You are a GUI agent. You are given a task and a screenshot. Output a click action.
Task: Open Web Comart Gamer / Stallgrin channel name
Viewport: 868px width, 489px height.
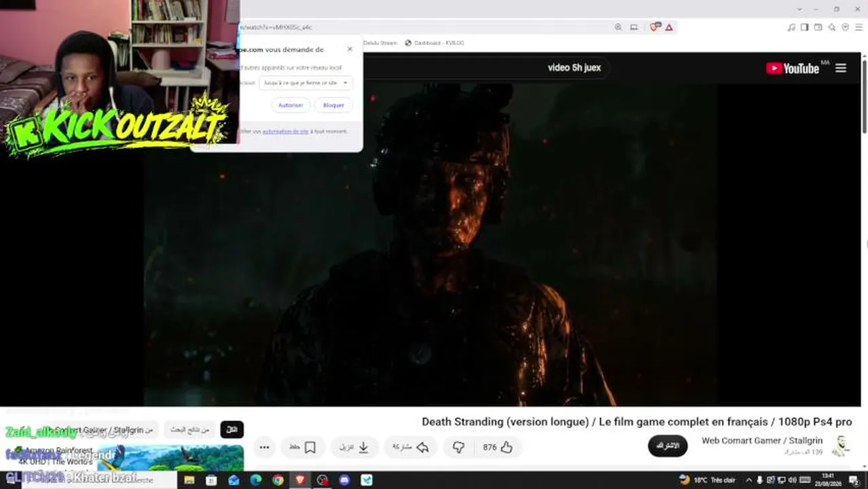(x=761, y=441)
